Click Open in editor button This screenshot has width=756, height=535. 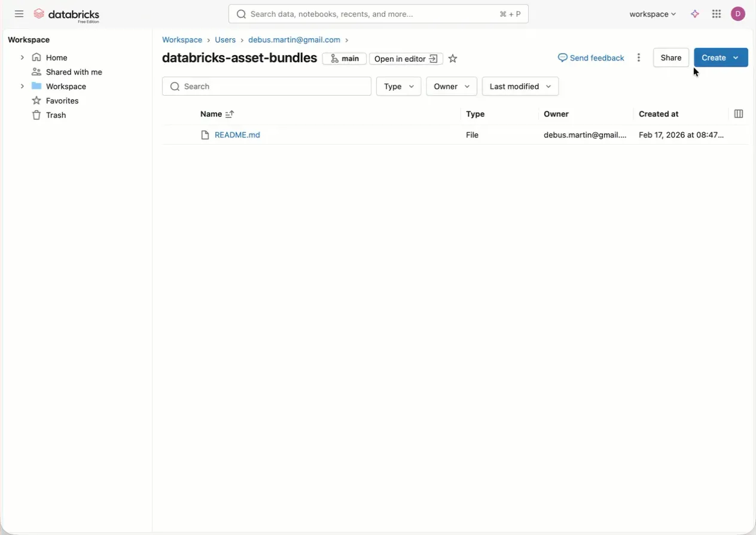point(406,59)
